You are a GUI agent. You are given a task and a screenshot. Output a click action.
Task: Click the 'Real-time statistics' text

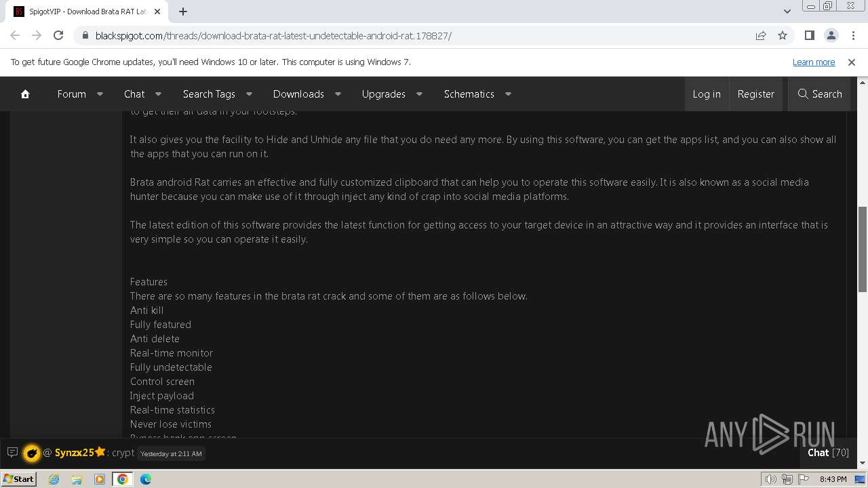point(172,410)
